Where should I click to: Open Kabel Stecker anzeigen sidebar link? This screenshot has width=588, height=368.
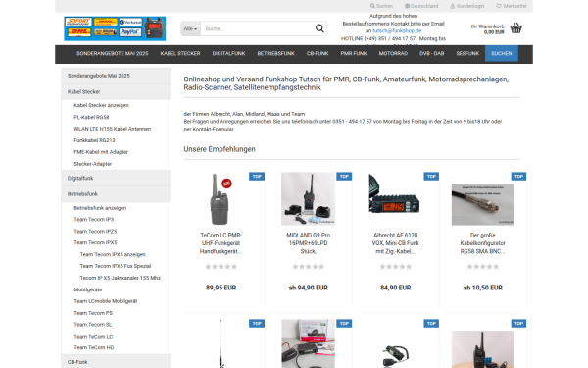click(x=101, y=105)
